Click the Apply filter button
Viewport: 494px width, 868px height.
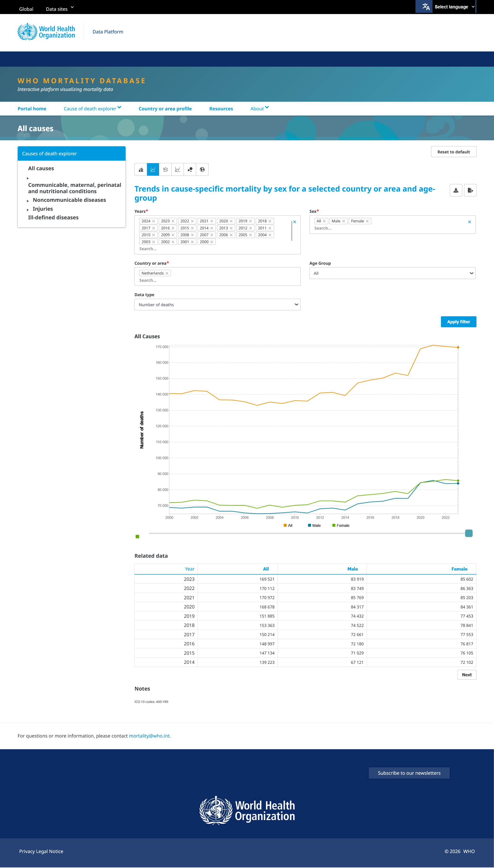(458, 322)
